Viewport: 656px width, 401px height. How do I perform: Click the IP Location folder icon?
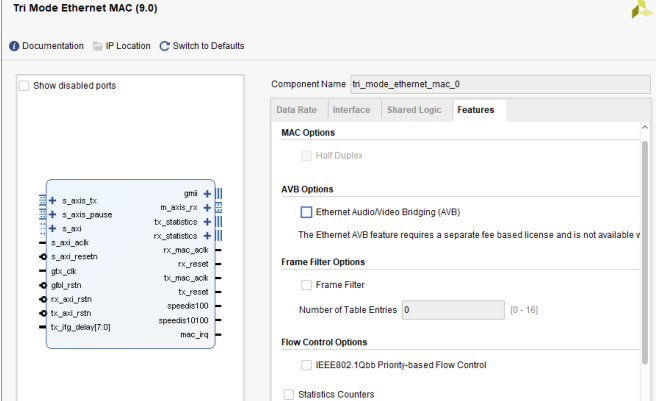click(x=97, y=46)
